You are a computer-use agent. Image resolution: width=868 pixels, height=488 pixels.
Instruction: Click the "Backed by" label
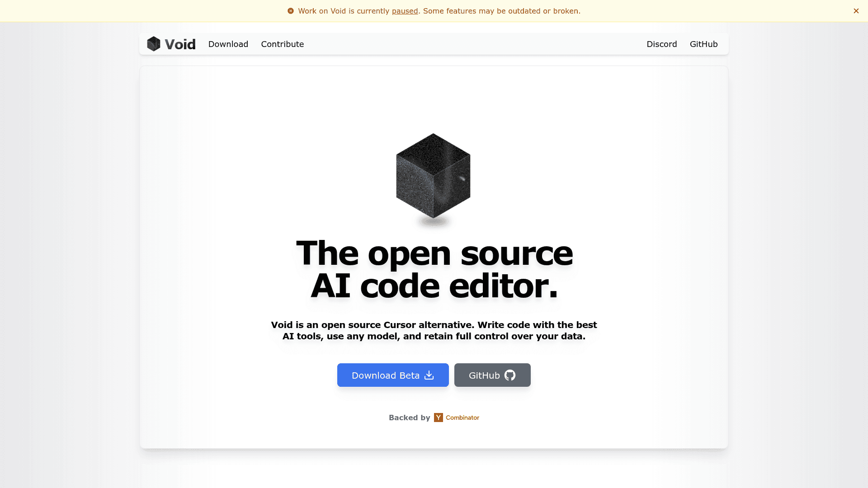(x=410, y=418)
